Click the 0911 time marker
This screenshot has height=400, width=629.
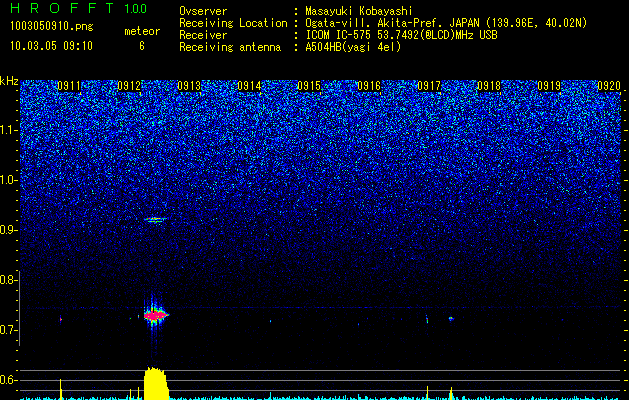(69, 86)
